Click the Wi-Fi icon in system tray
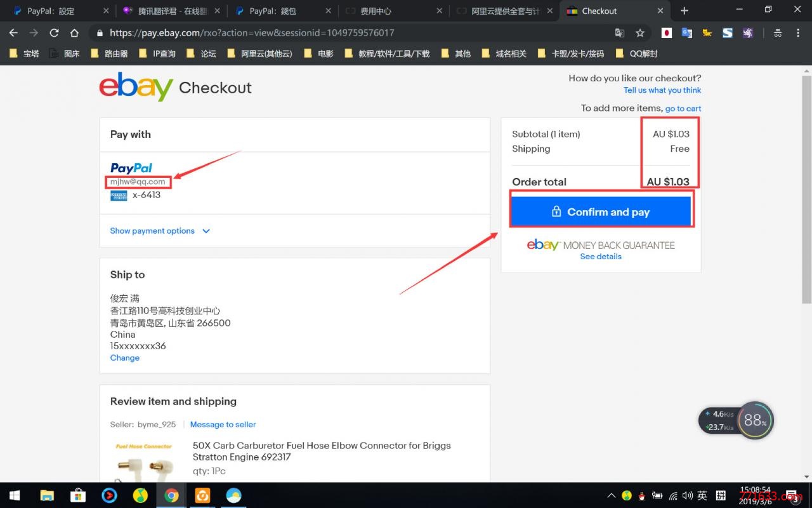812x508 pixels. tap(672, 495)
